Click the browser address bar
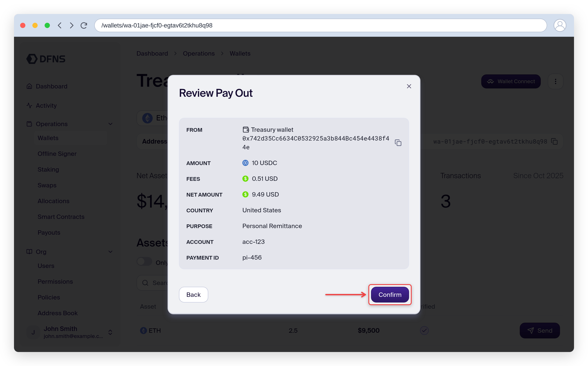The height and width of the screenshot is (366, 588). 320,25
